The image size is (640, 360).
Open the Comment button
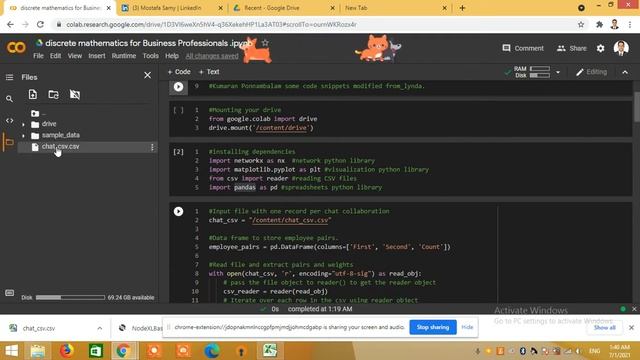coord(523,48)
